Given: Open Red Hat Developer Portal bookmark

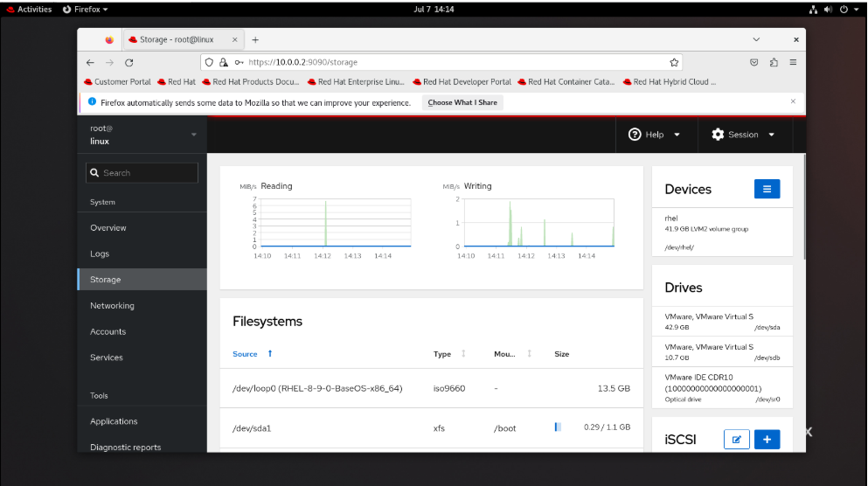Looking at the screenshot, I should click(462, 82).
